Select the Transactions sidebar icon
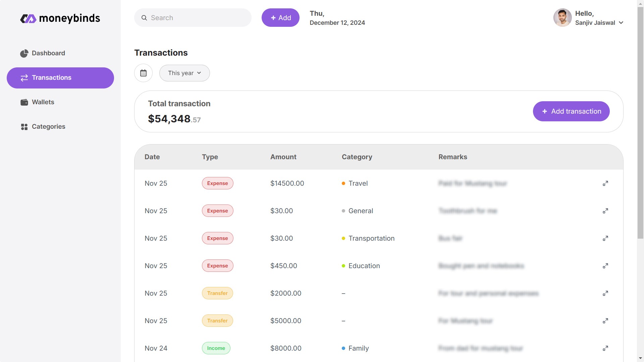This screenshot has width=644, height=362. (24, 77)
